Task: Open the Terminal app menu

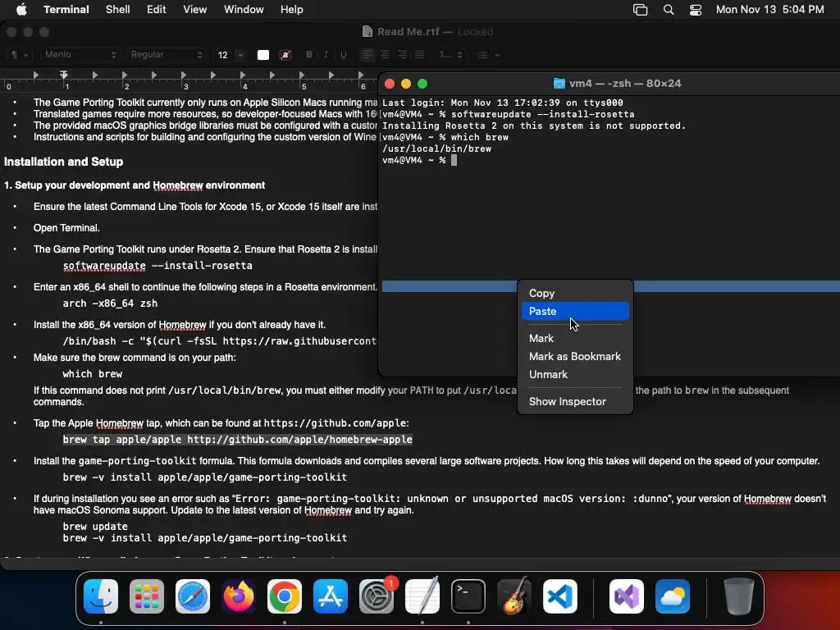Action: 66,9
